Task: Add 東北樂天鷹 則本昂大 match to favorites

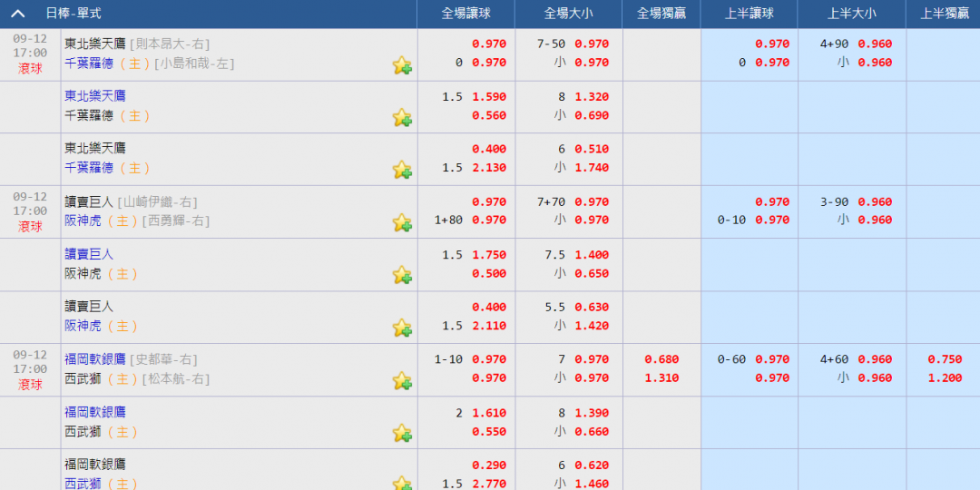Action: 402,65
